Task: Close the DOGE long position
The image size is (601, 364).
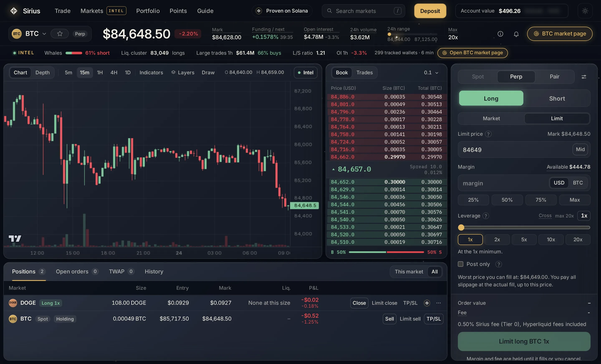Action: [x=359, y=303]
